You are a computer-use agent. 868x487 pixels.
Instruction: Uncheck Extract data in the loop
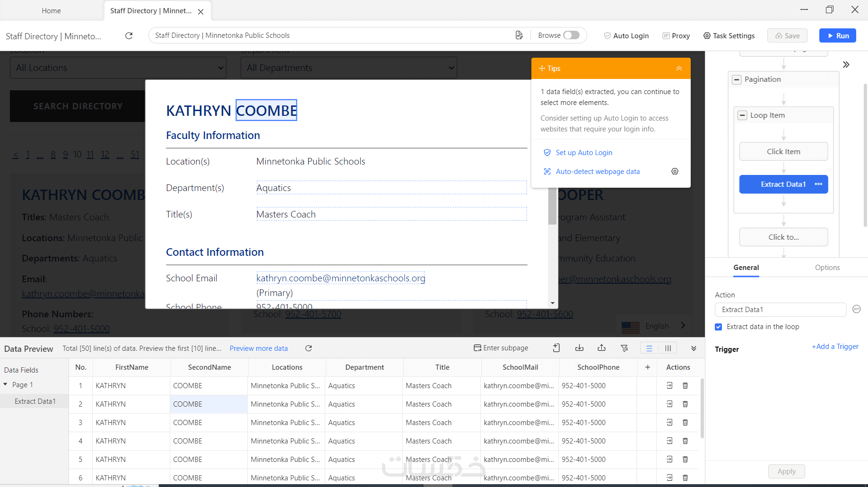click(x=719, y=327)
